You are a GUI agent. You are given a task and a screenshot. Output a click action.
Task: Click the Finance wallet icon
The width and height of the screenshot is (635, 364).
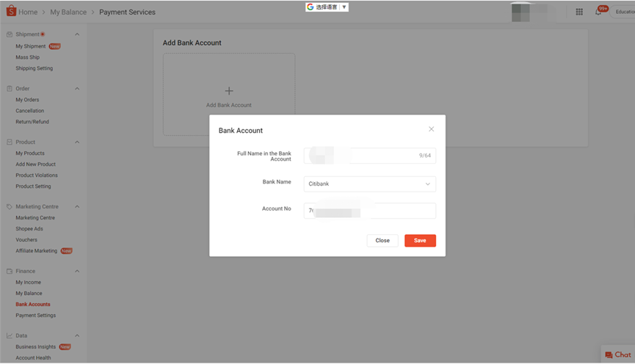[x=10, y=272]
